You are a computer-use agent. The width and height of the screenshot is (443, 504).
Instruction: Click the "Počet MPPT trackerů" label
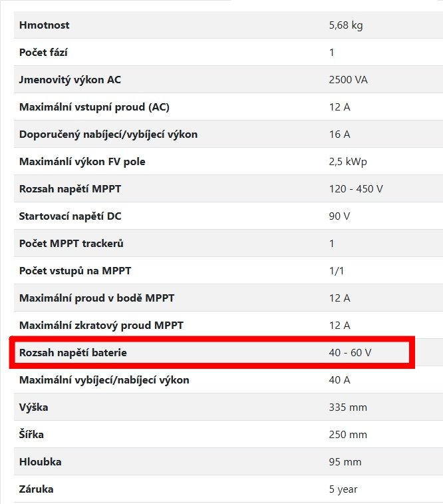(x=71, y=244)
